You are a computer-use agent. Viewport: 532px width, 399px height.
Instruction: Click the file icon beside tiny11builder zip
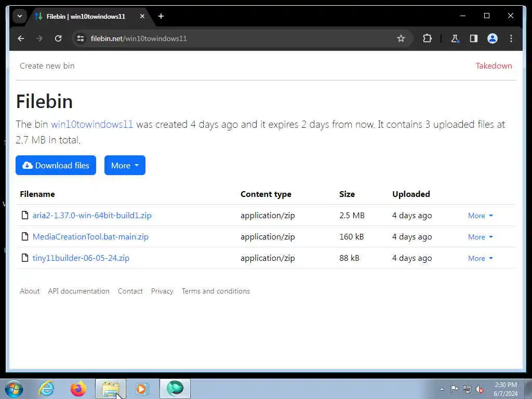(25, 258)
